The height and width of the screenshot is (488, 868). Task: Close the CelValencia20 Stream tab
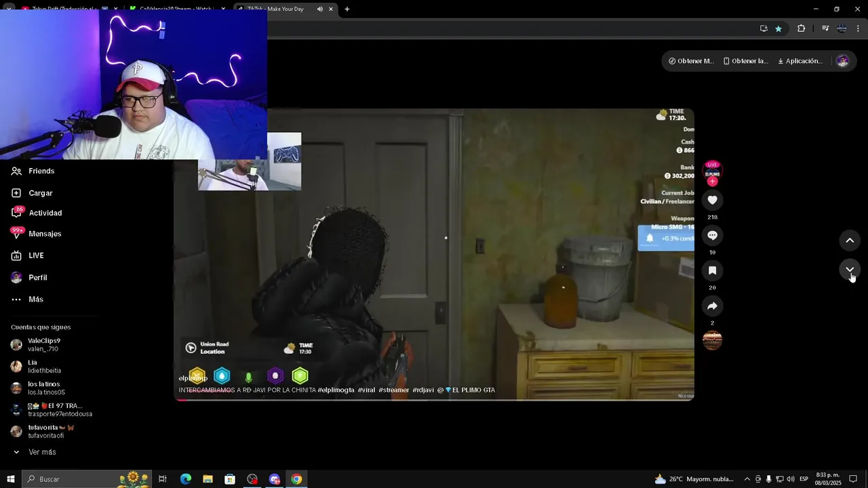(x=223, y=9)
